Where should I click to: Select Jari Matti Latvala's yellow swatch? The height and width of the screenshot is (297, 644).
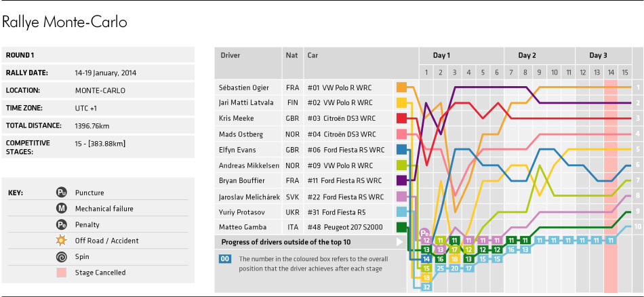(x=401, y=102)
